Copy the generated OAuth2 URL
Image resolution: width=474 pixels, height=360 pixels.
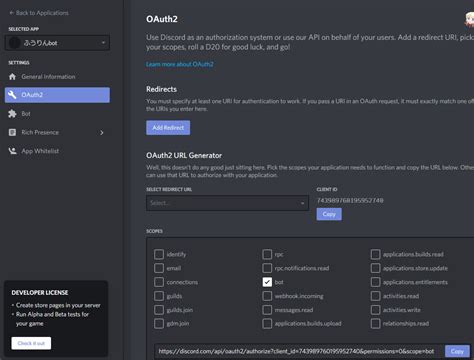(x=457, y=351)
